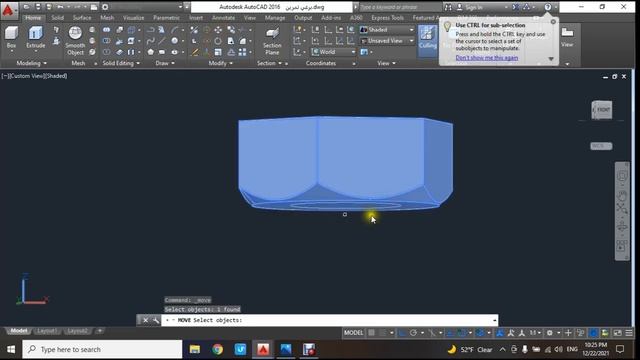Open the View panel icon on ribbon right
The height and width of the screenshot is (360, 640).
click(567, 36)
